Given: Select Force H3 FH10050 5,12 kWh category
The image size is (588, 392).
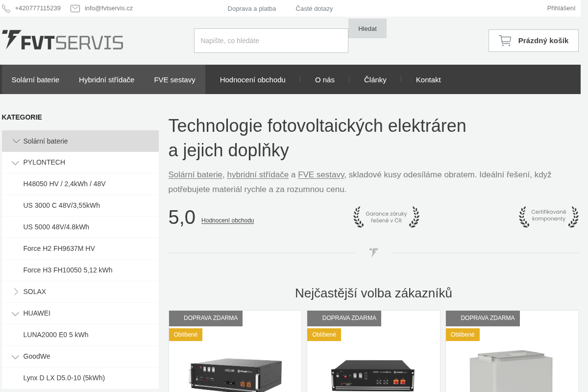Looking at the screenshot, I should 68,270.
